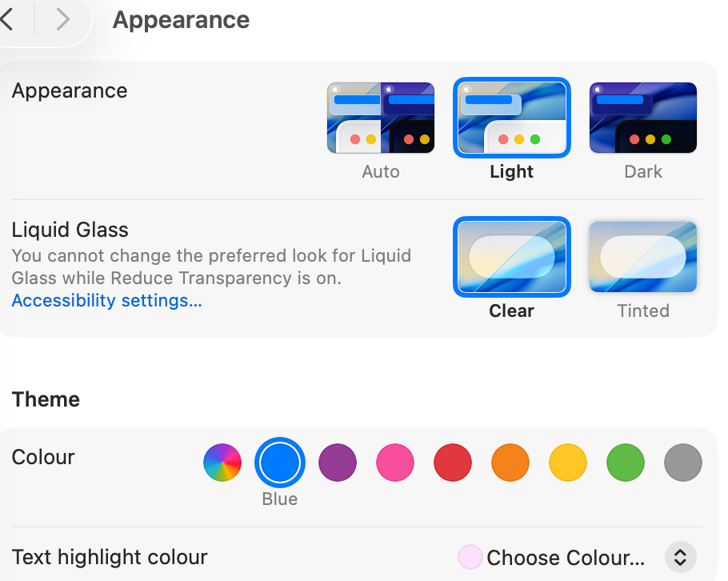Choose the Clear Liquid Glass option
The width and height of the screenshot is (728, 581).
[512, 257]
